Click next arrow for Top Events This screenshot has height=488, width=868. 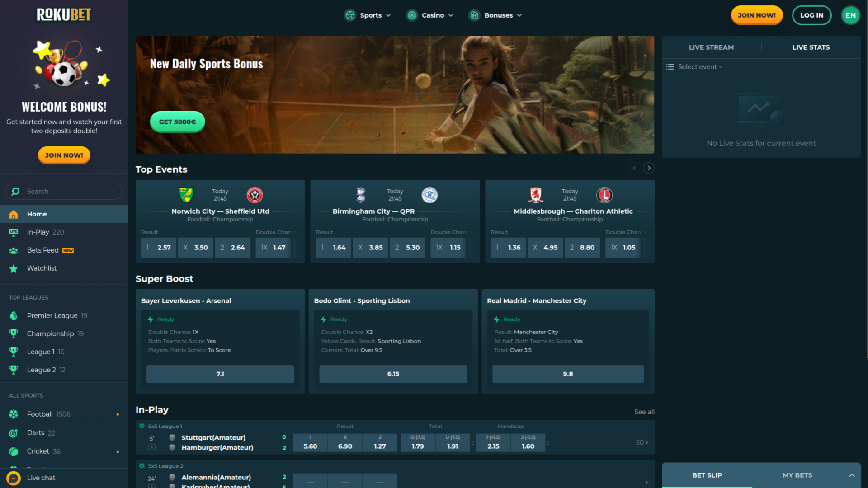(x=649, y=168)
